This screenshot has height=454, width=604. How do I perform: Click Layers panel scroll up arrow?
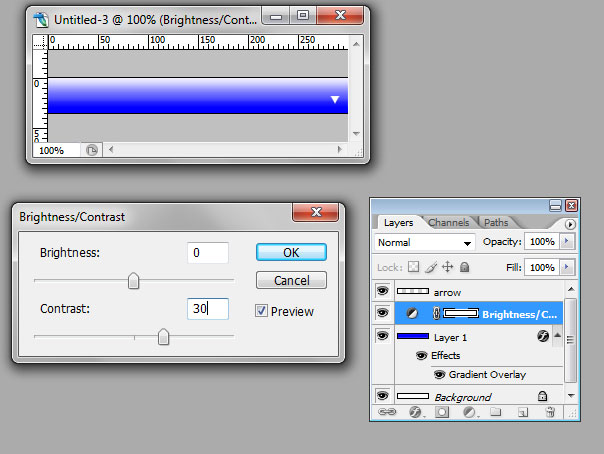pos(571,289)
